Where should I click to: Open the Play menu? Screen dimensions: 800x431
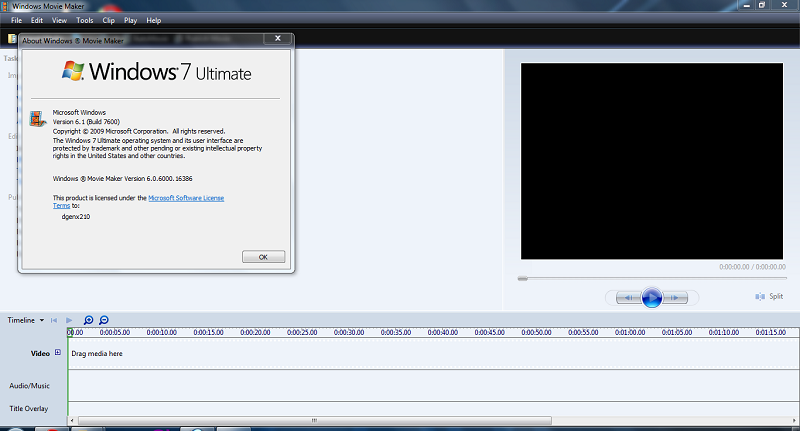click(131, 20)
